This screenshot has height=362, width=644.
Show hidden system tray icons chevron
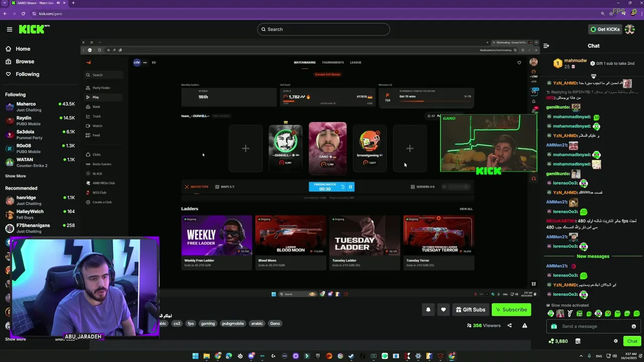point(581,356)
